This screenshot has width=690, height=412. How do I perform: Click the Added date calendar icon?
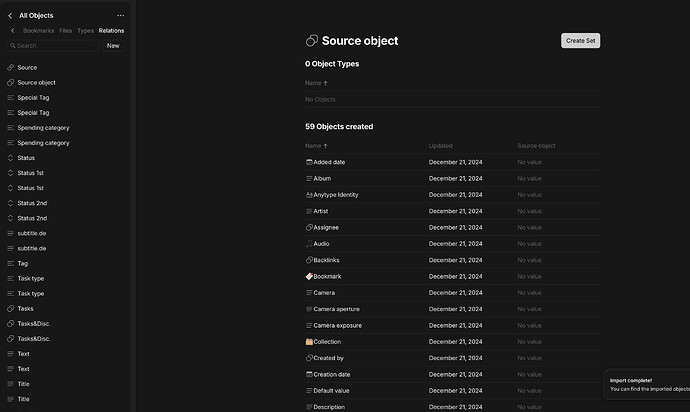click(x=309, y=162)
